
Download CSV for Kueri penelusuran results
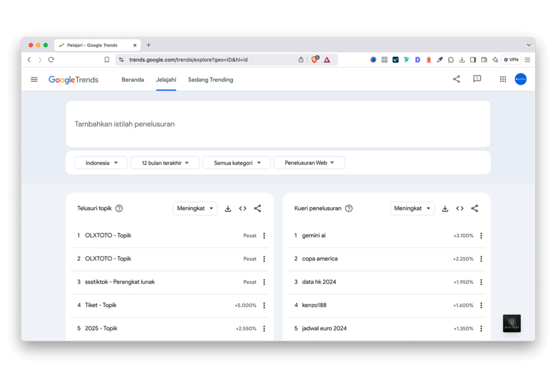[445, 208]
